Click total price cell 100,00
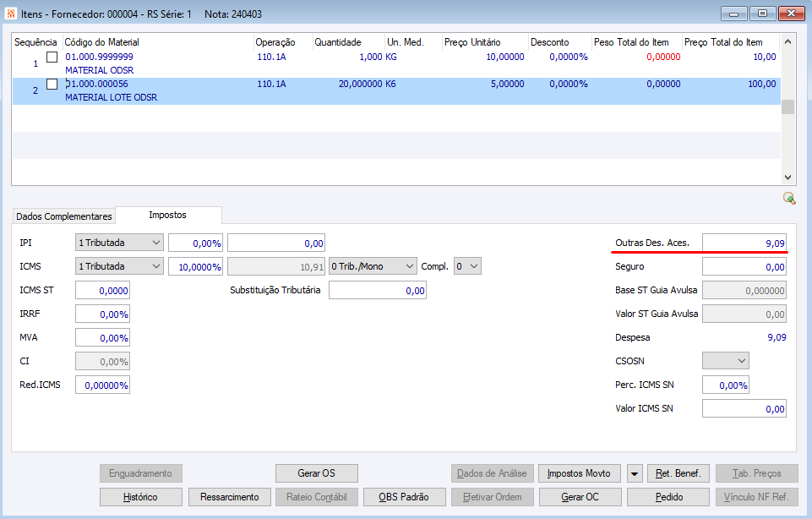 tap(762, 84)
